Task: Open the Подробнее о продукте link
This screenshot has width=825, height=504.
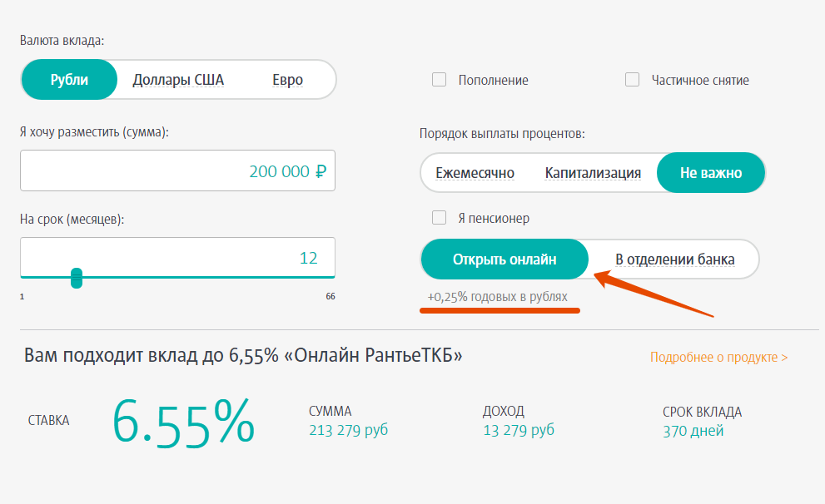Action: pos(718,358)
